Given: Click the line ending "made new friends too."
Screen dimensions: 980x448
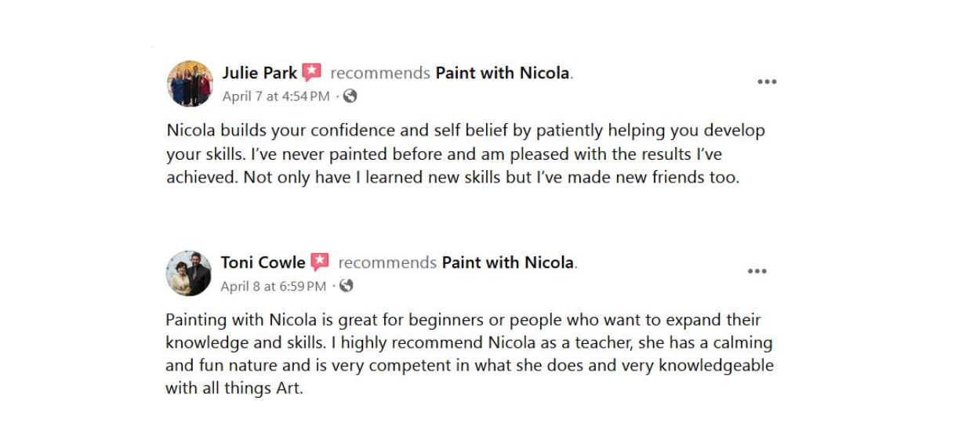Looking at the screenshot, I should coord(452,177).
